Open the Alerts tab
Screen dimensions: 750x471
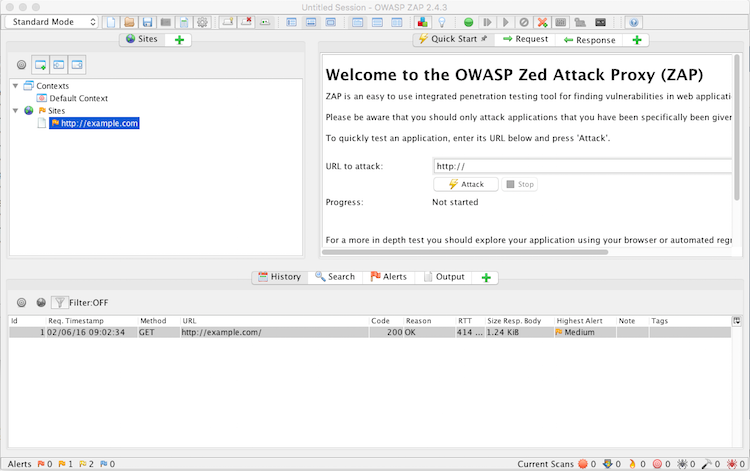pos(389,277)
